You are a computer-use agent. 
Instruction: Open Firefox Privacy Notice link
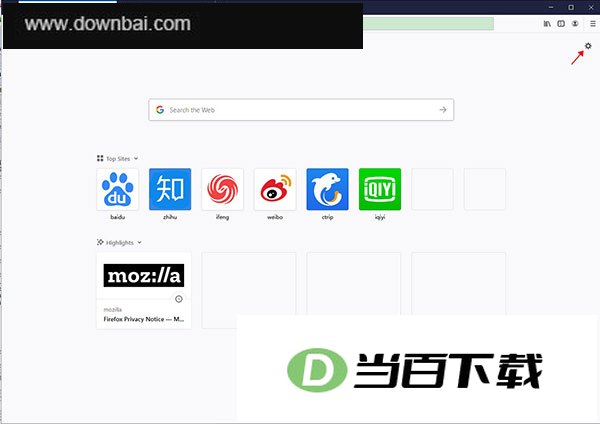(143, 319)
